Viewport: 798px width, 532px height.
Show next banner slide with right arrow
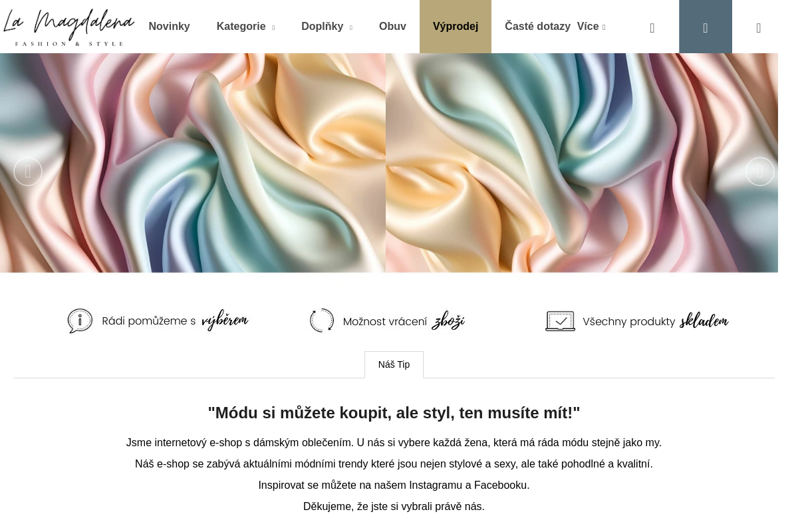(x=760, y=172)
